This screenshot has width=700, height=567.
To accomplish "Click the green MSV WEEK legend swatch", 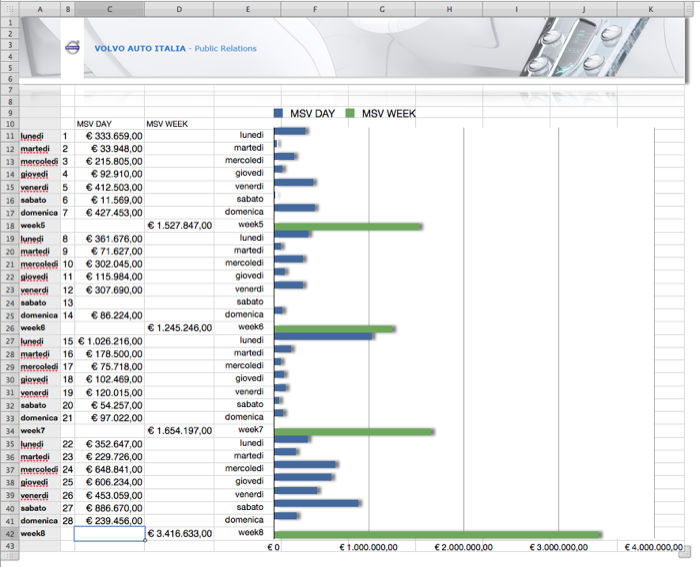I will click(351, 114).
